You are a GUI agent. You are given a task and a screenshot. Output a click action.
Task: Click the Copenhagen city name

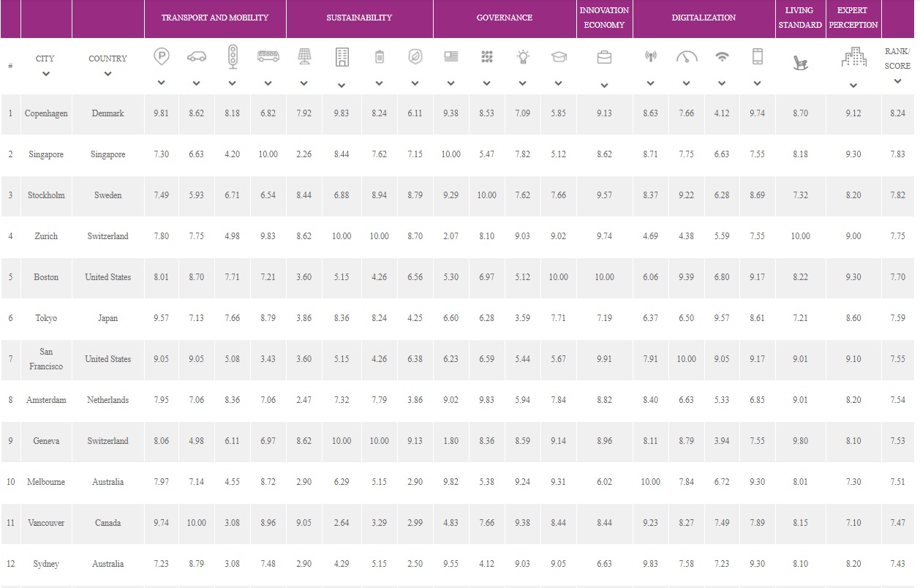point(46,113)
